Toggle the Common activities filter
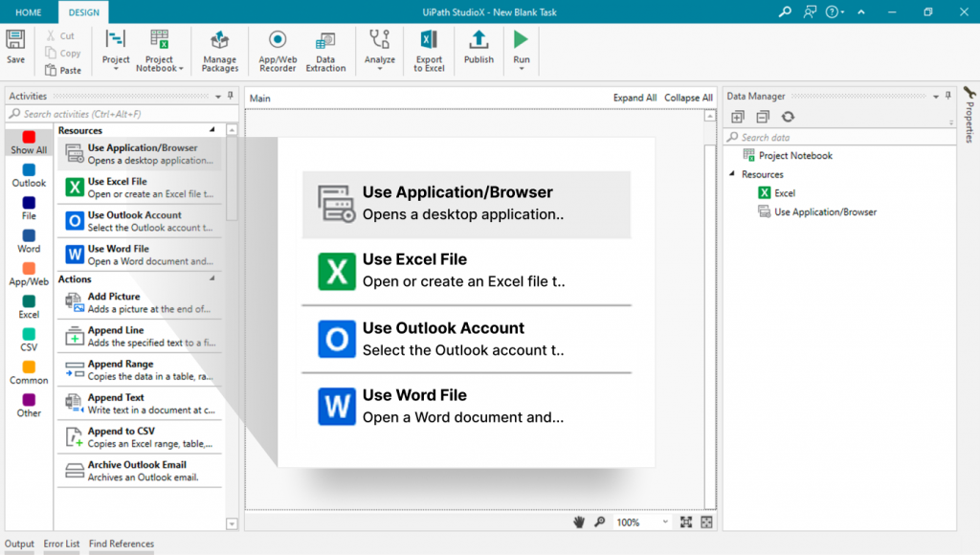This screenshot has width=980, height=555. click(29, 373)
